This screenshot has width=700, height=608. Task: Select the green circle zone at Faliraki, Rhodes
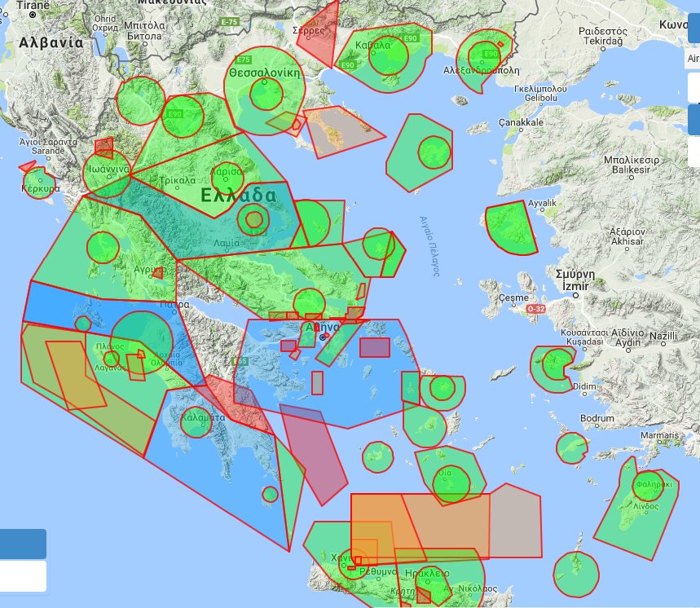(x=649, y=487)
